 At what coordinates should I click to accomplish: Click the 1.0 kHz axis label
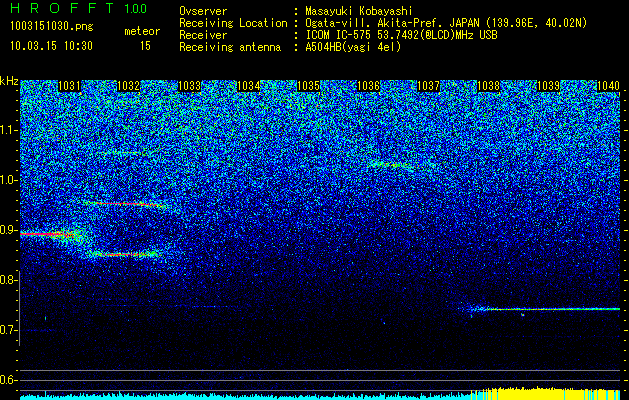pos(9,181)
